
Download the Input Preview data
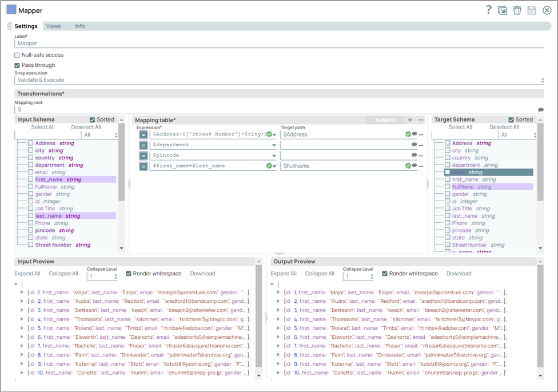202,273
